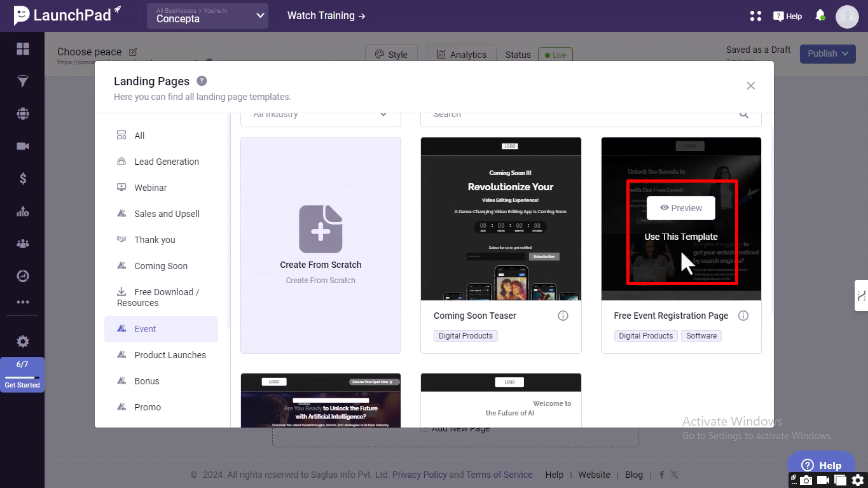Select the Promo category
Screen dimensions: 868x488
(161, 407)
